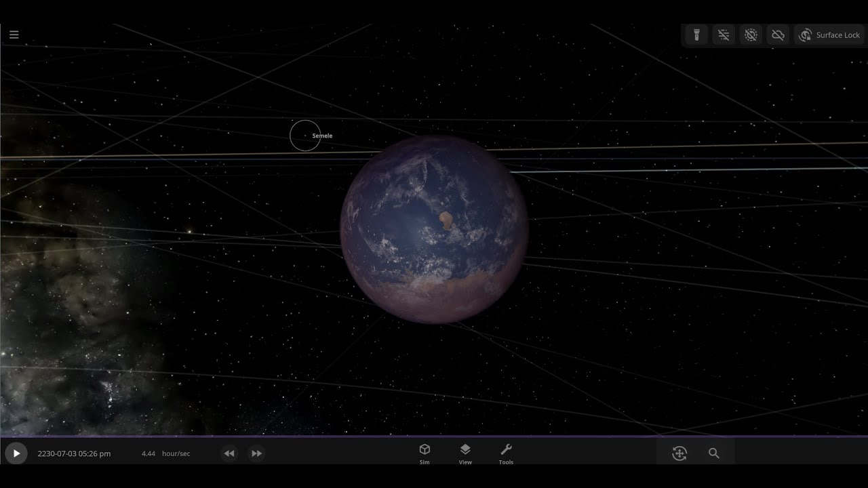Select the 4.44 time step value
868x488 pixels.
pos(149,453)
